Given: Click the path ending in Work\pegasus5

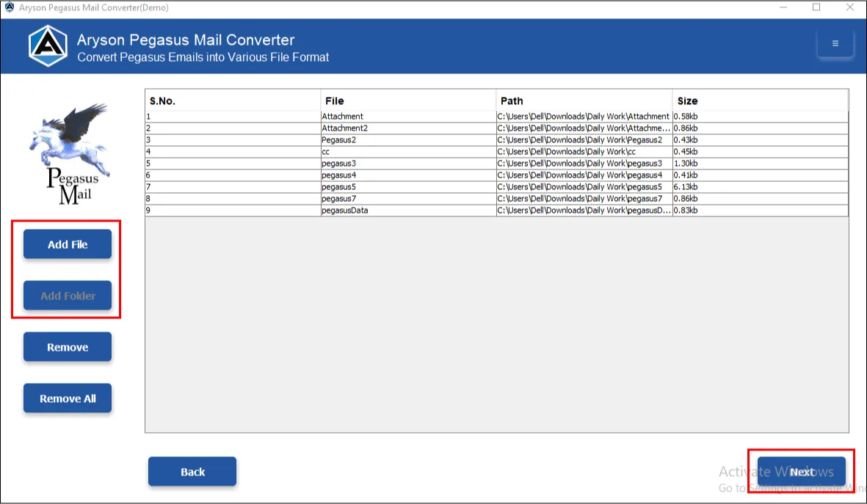Looking at the screenshot, I should [584, 187].
